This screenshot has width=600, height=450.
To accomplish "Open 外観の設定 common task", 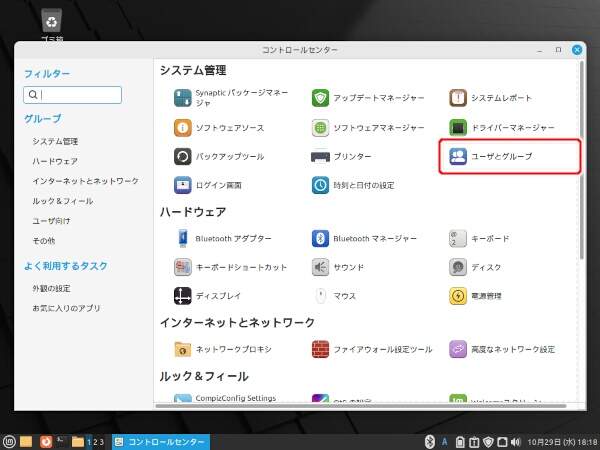I will 51,289.
